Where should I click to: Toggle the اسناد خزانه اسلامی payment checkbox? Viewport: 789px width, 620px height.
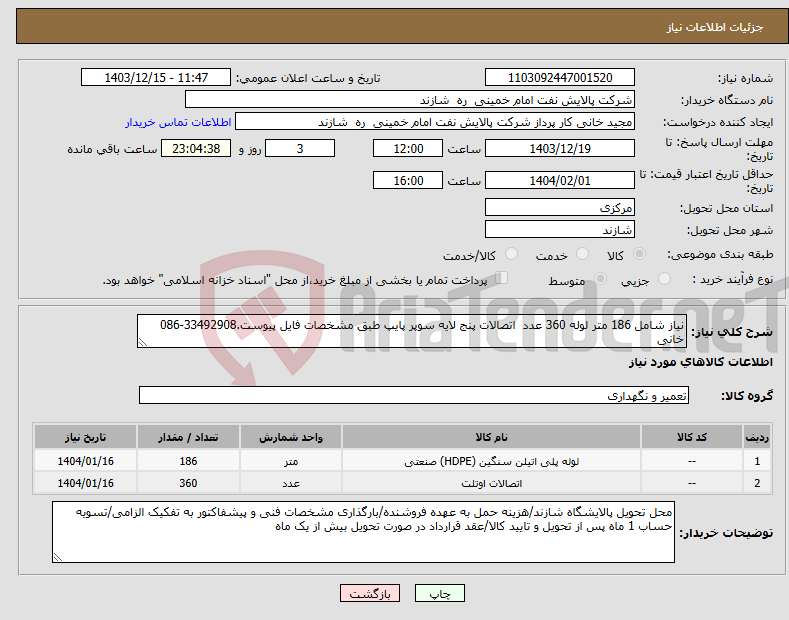coord(501,278)
